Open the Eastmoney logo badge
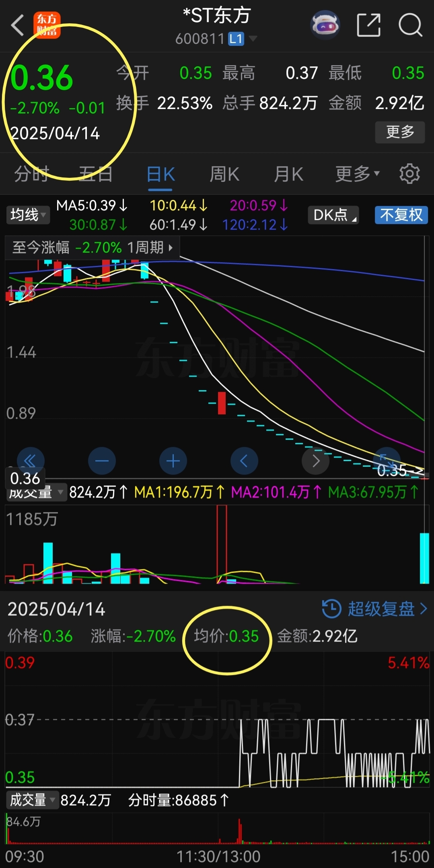 click(47, 25)
